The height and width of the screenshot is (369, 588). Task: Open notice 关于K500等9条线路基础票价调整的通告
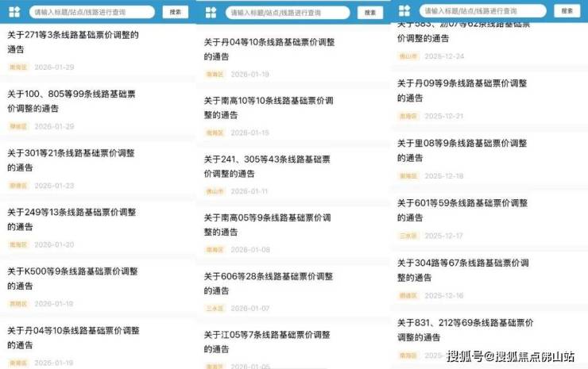73,279
